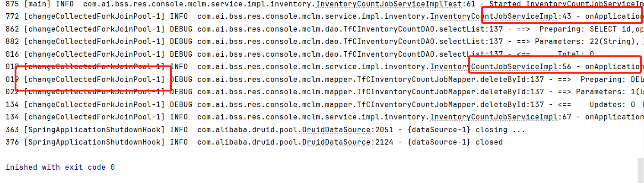Click the 'inished with exit code 0' line

60,167
